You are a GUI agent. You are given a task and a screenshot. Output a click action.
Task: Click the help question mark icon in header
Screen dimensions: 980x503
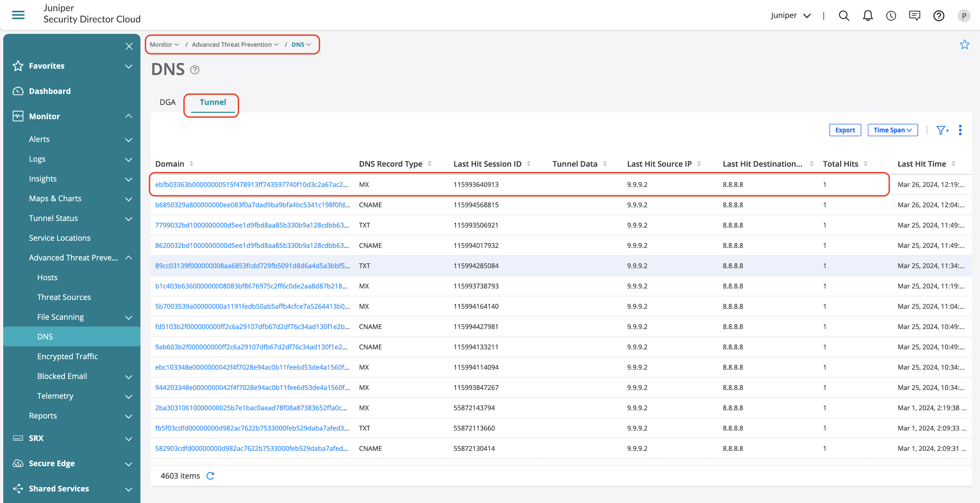[938, 16]
